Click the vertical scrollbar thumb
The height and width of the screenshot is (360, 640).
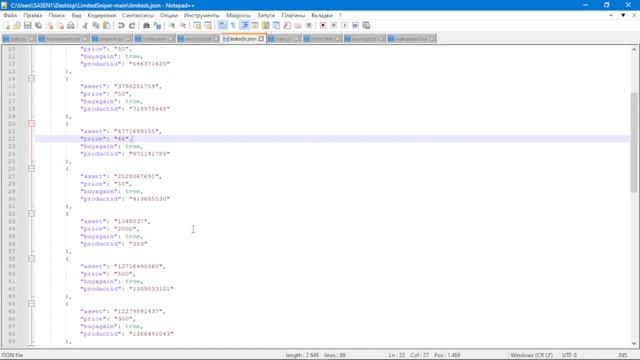634,142
